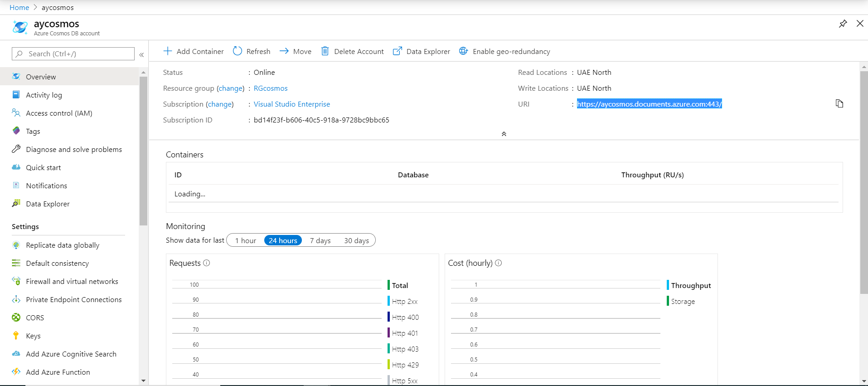Open the Activity log menu item

point(44,95)
